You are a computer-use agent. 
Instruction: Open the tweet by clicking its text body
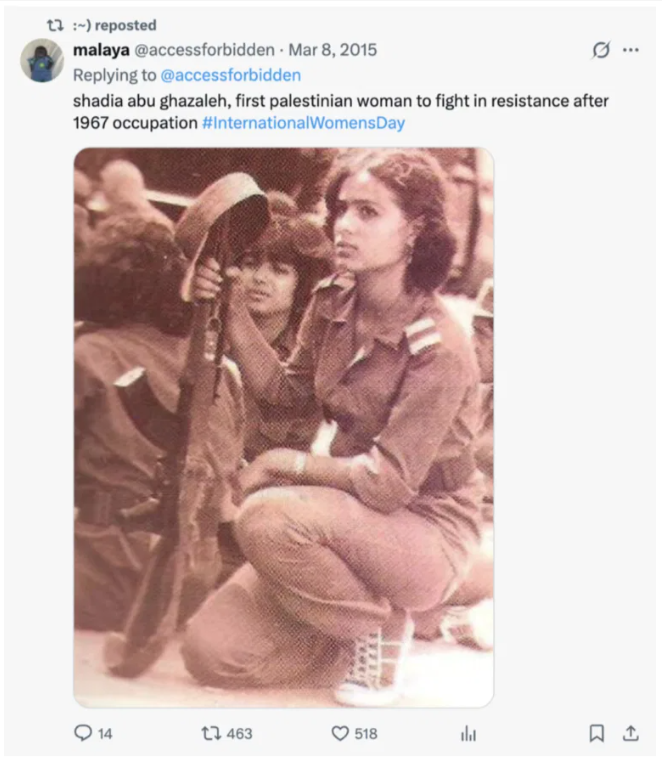[x=340, y=111]
